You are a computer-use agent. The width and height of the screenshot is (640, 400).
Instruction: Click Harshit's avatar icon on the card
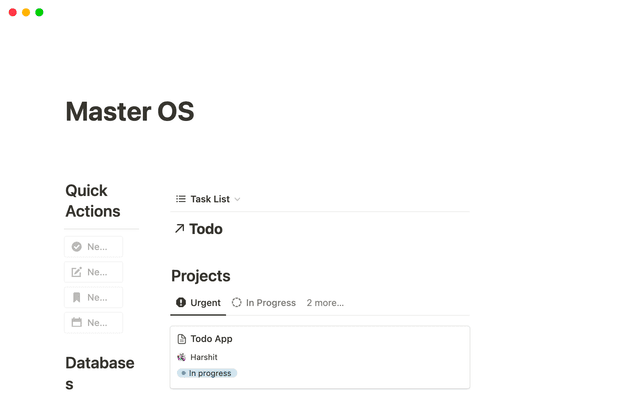[x=182, y=357]
